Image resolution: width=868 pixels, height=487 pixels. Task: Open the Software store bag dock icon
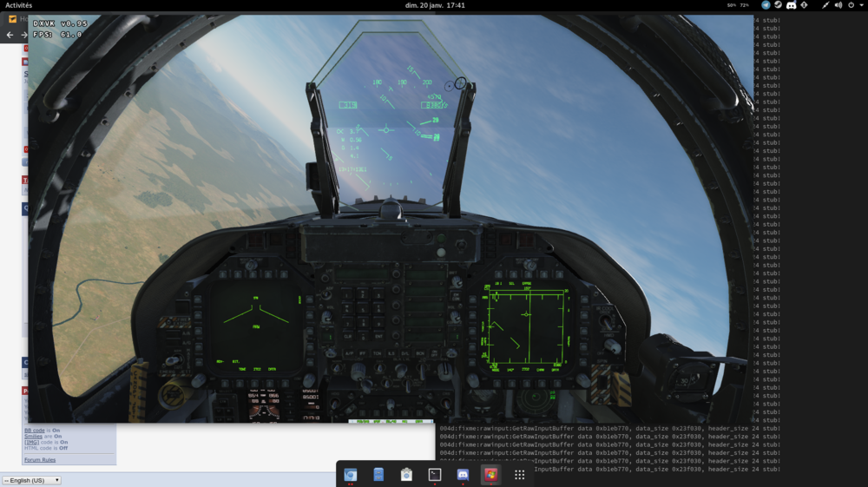(x=406, y=474)
